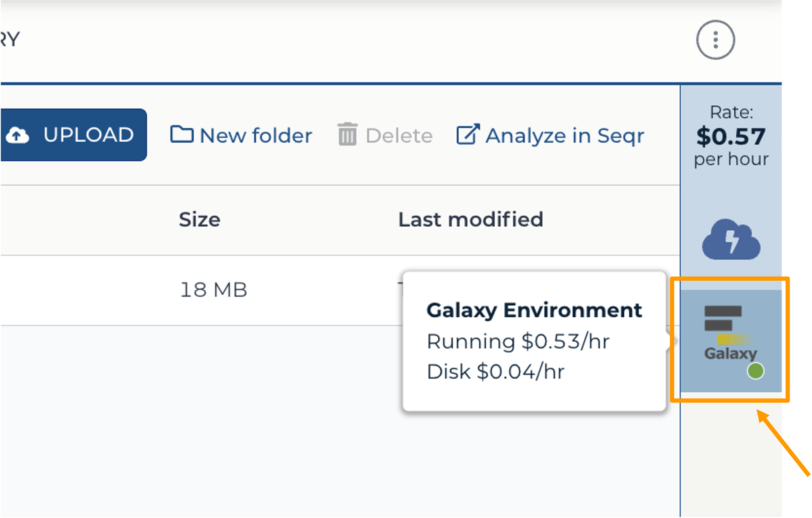Open the cloud environment configuration icon
This screenshot has height=518, width=812.
tap(731, 240)
